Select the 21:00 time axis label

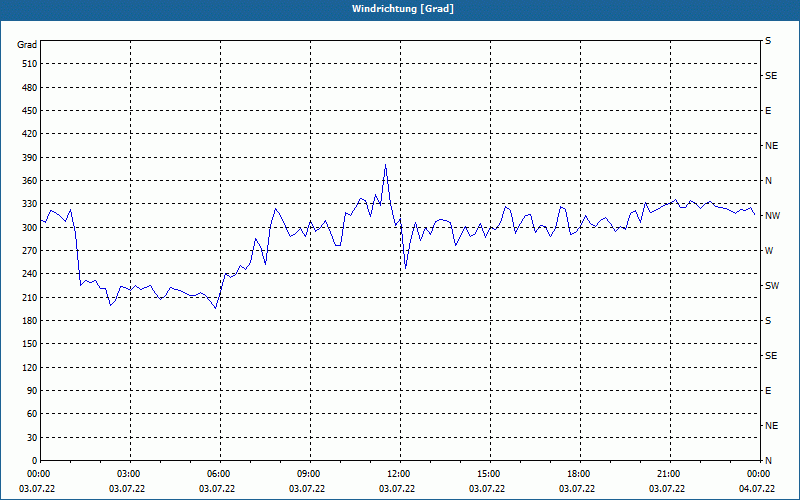(x=669, y=474)
